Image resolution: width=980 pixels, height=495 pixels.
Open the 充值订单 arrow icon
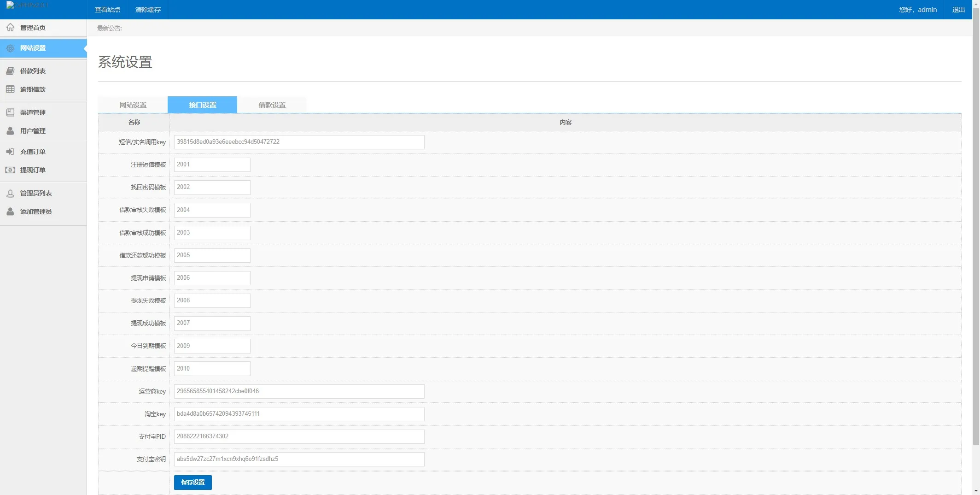(10, 152)
